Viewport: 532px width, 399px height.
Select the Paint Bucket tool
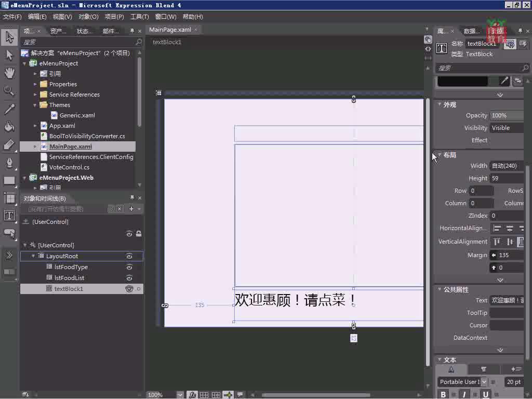click(9, 127)
